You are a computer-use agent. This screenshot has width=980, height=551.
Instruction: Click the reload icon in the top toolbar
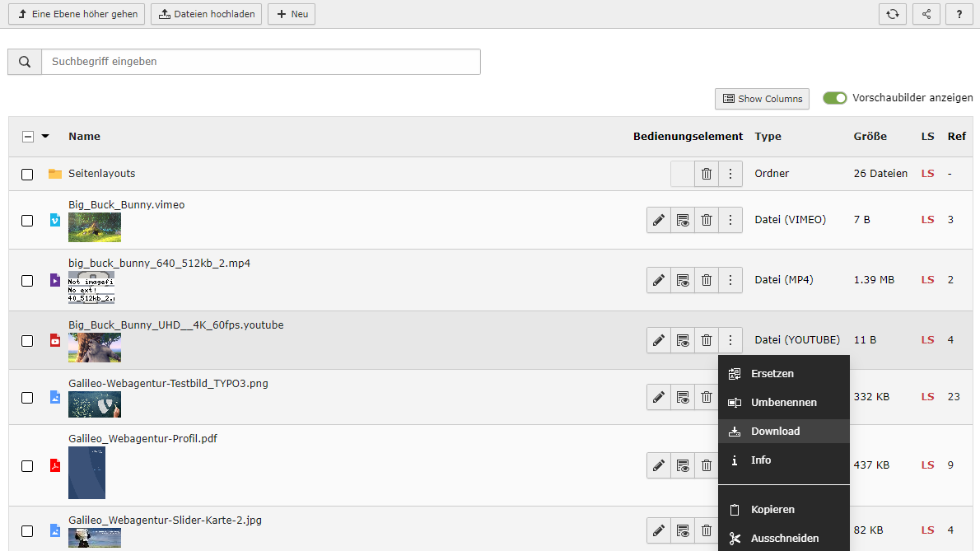point(893,14)
